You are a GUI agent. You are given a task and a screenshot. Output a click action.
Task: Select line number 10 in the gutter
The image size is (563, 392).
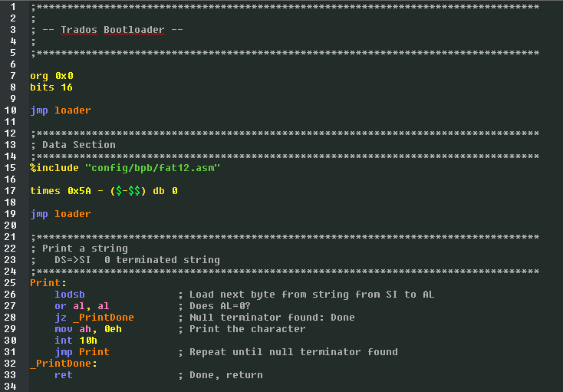pos(10,110)
